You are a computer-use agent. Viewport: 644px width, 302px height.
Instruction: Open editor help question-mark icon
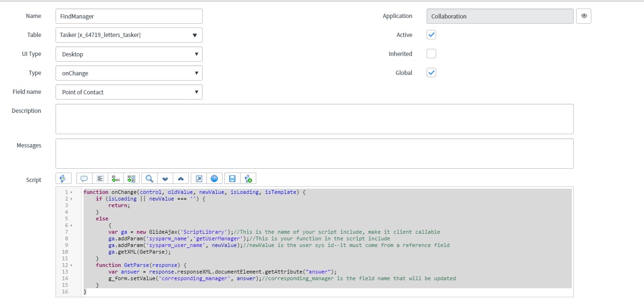[x=215, y=178]
